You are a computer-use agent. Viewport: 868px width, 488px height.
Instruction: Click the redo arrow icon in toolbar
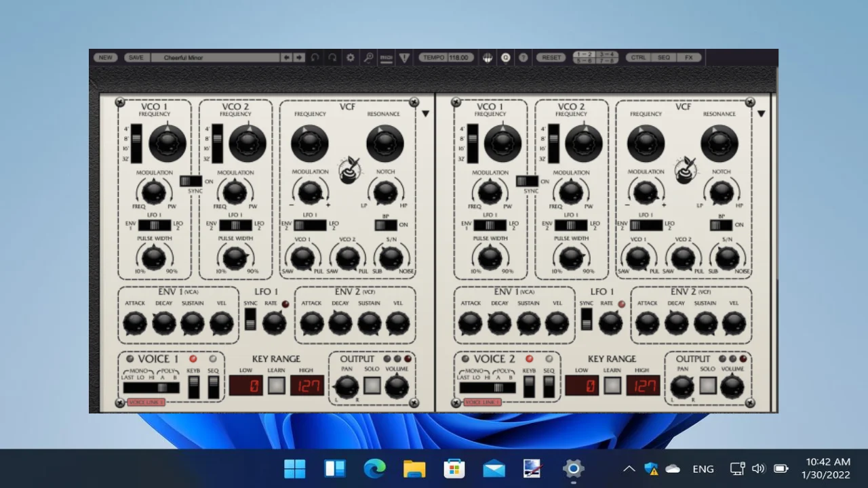[332, 58]
